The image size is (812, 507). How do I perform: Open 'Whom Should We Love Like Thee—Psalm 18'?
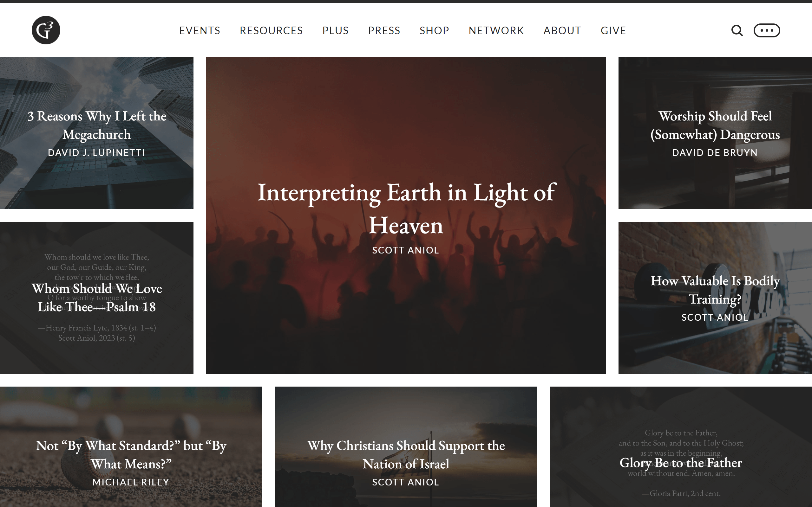[97, 298]
